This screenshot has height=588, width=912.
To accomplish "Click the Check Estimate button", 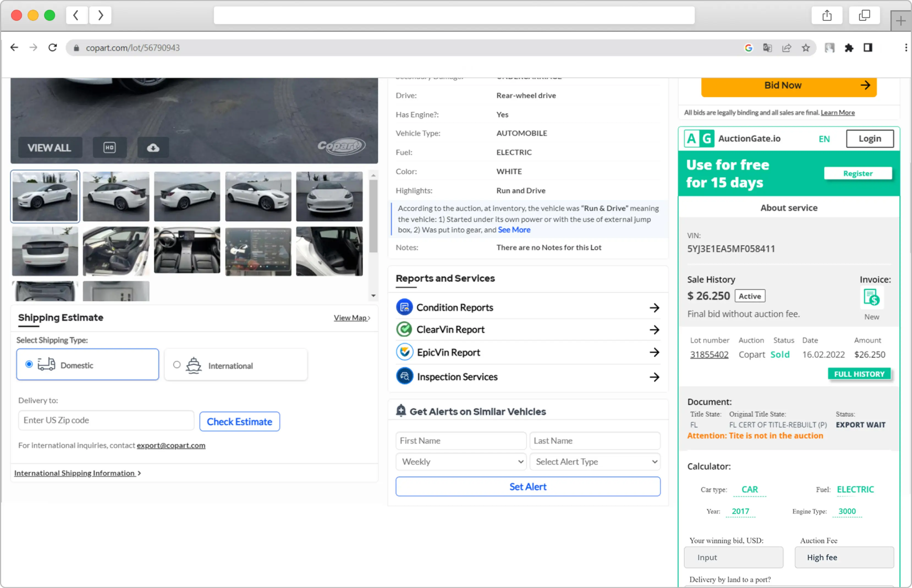I will (239, 421).
